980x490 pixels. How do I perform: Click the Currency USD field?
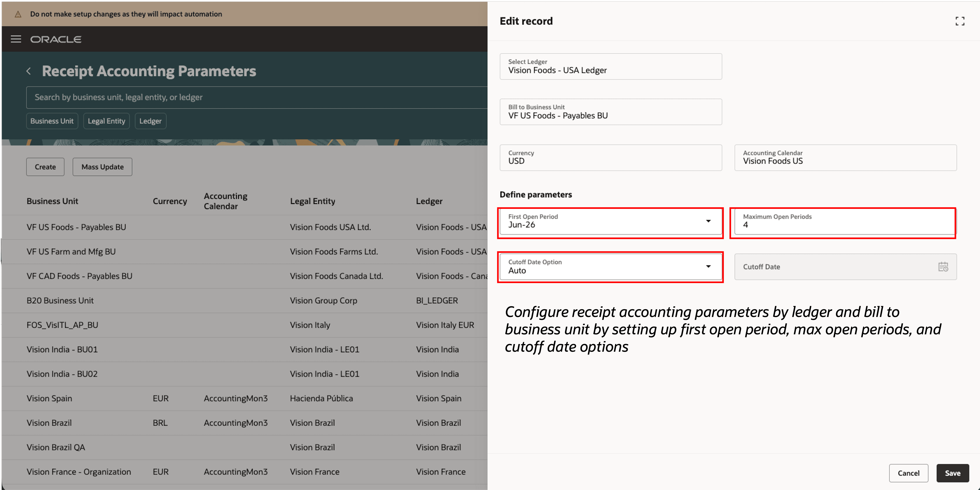coord(611,157)
